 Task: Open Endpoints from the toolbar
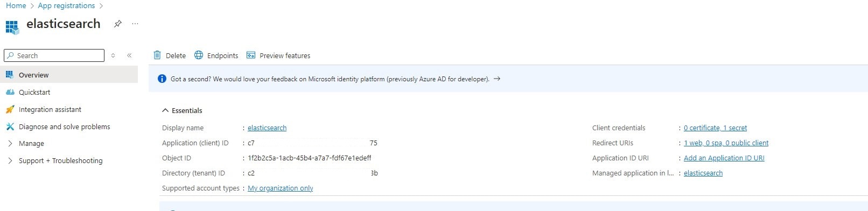(x=216, y=55)
